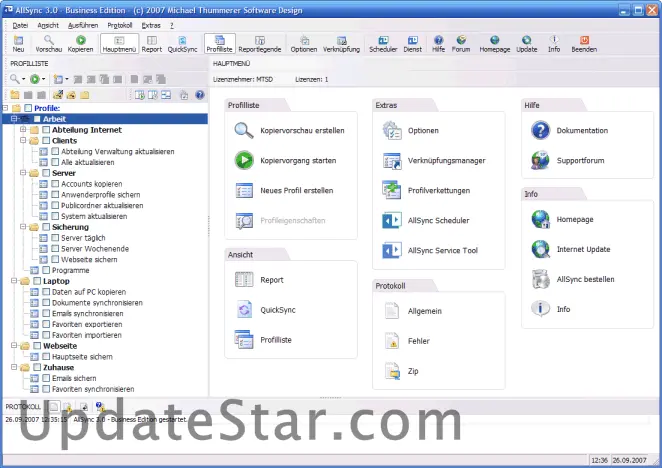Open the Internet Update globe icon
The image size is (662, 468).
pos(541,249)
